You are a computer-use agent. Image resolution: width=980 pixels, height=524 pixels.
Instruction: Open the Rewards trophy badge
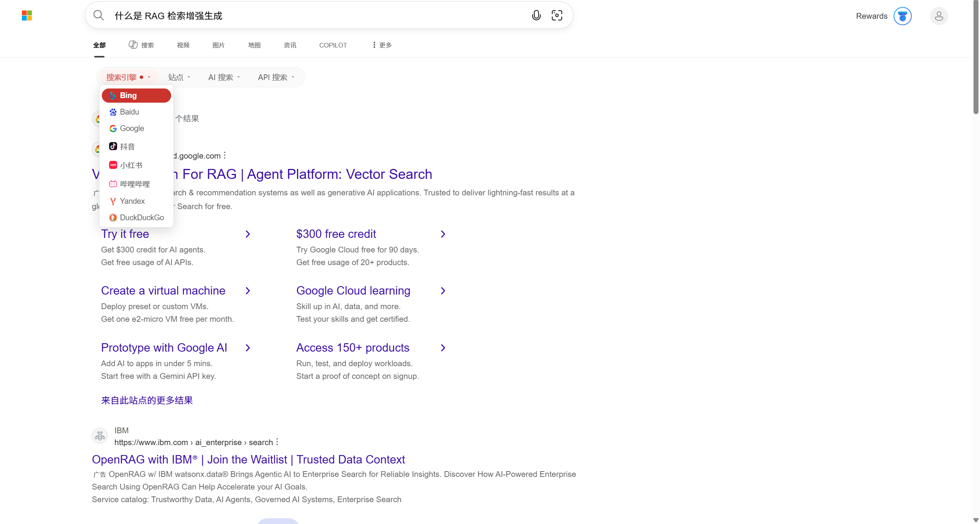pyautogui.click(x=903, y=16)
